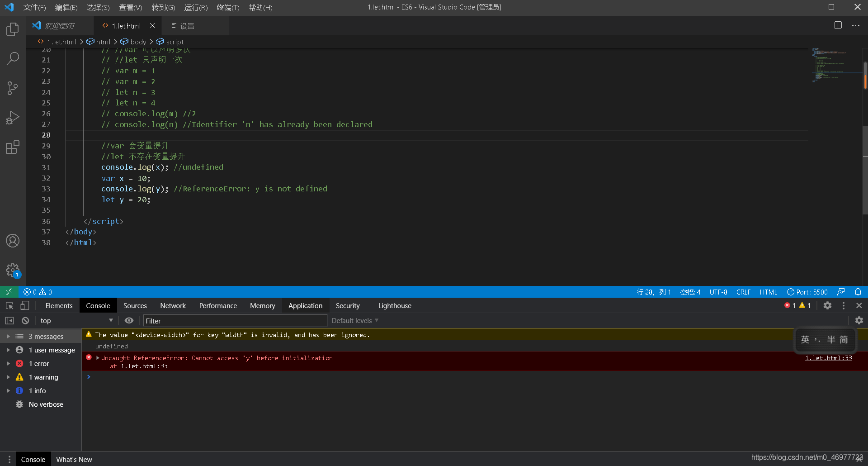Switch to the 欢迎使用 editor tab
The width and height of the screenshot is (868, 466).
pos(60,26)
